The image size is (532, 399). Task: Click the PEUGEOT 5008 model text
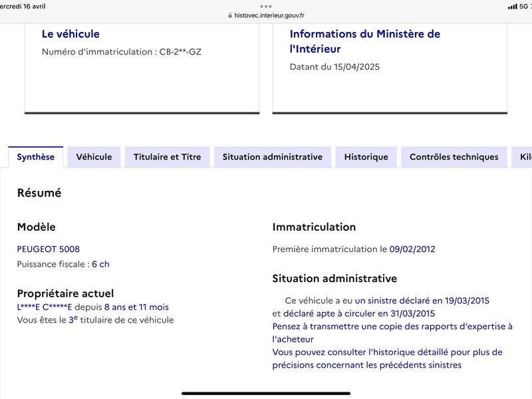pos(48,249)
